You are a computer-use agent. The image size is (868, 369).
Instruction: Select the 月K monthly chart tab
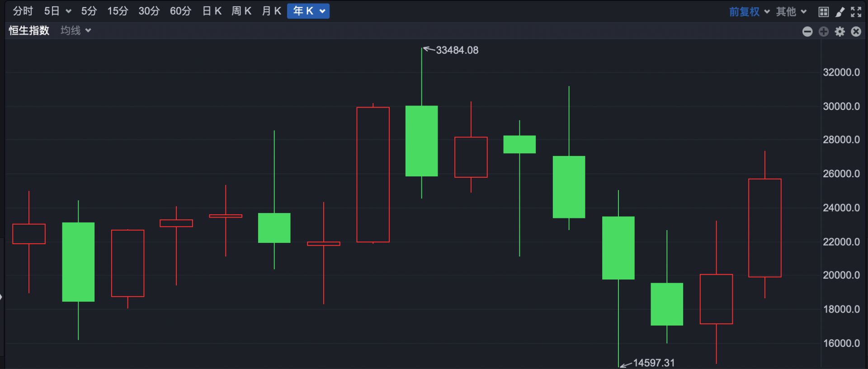pyautogui.click(x=271, y=11)
